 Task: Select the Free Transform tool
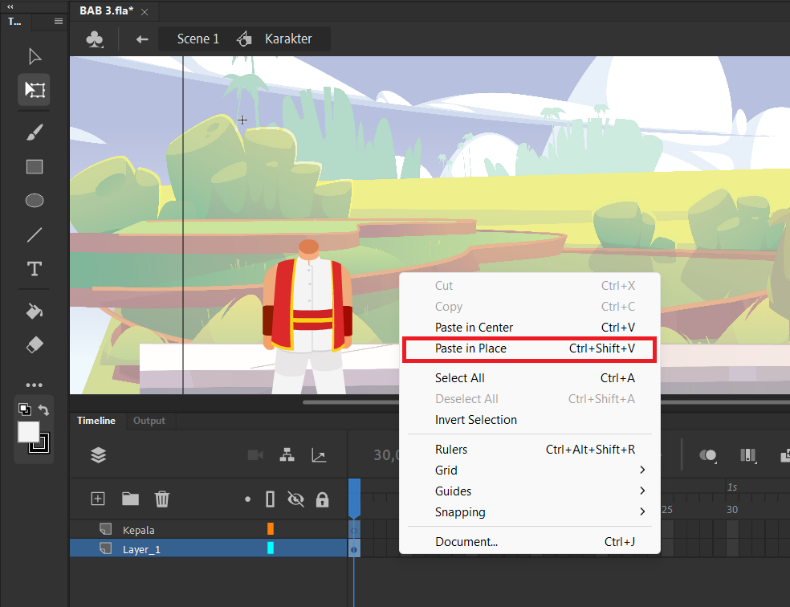tap(34, 90)
